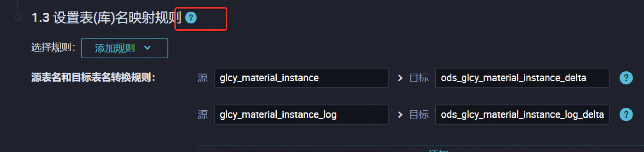644x152 pixels.
Task: Click help icon beside section 1.3 title
Action: click(x=191, y=18)
